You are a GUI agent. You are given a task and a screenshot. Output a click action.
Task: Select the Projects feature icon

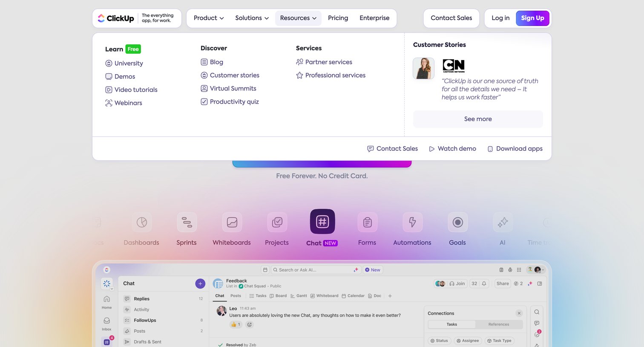[277, 222]
